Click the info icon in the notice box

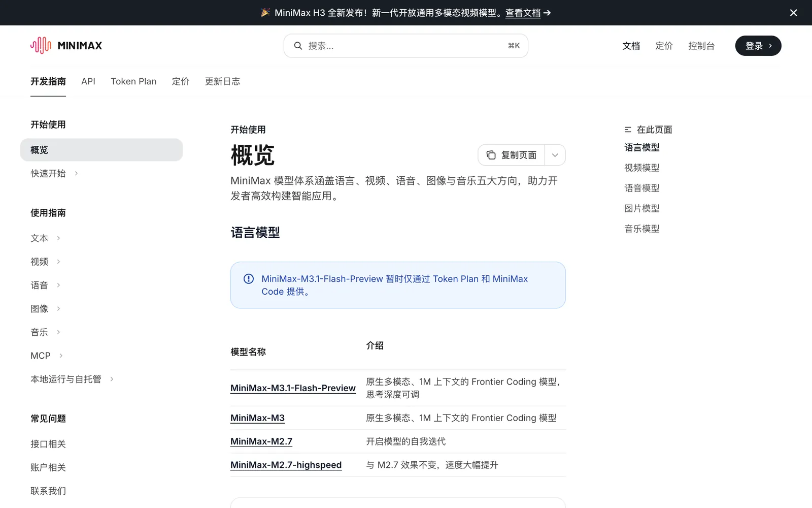pos(249,278)
